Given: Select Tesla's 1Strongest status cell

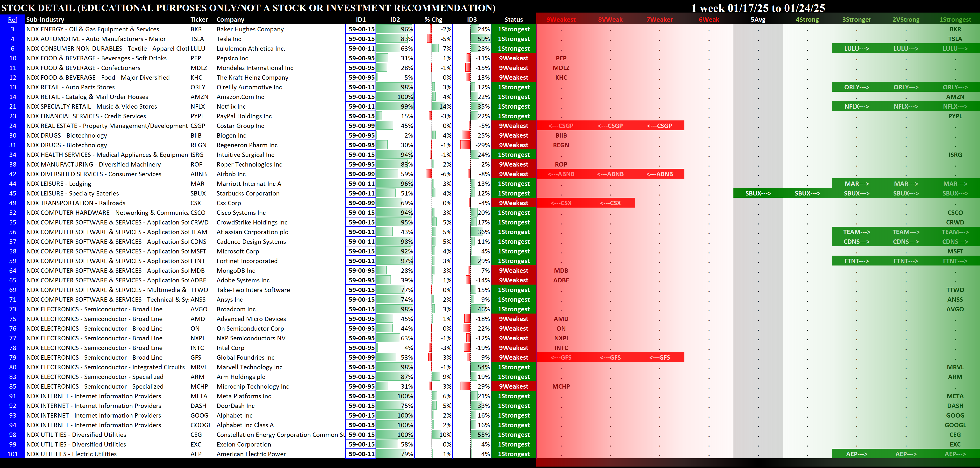Looking at the screenshot, I should tap(514, 39).
